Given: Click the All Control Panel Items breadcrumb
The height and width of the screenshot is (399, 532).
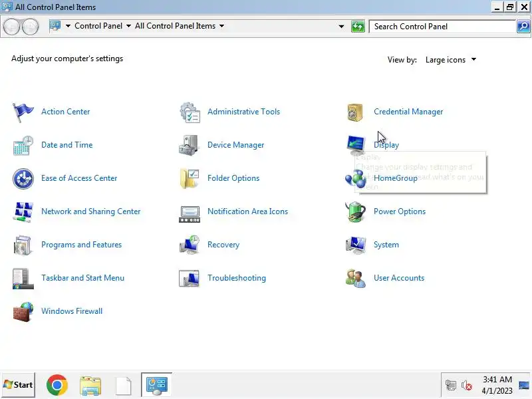Looking at the screenshot, I should (x=175, y=26).
